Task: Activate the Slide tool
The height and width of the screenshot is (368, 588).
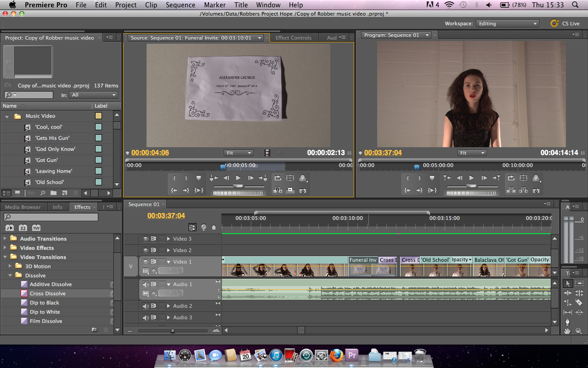Action: tap(579, 312)
